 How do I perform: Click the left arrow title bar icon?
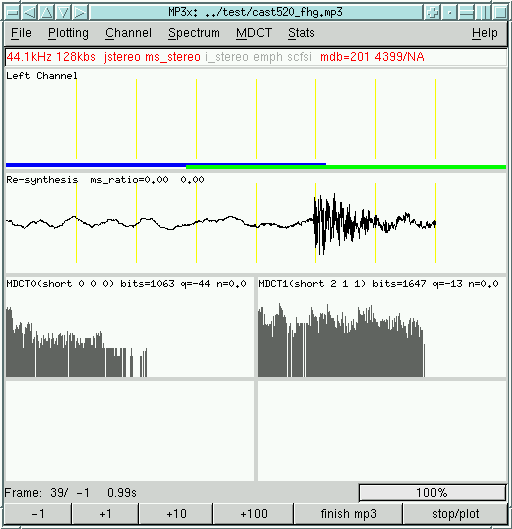pyautogui.click(x=30, y=12)
